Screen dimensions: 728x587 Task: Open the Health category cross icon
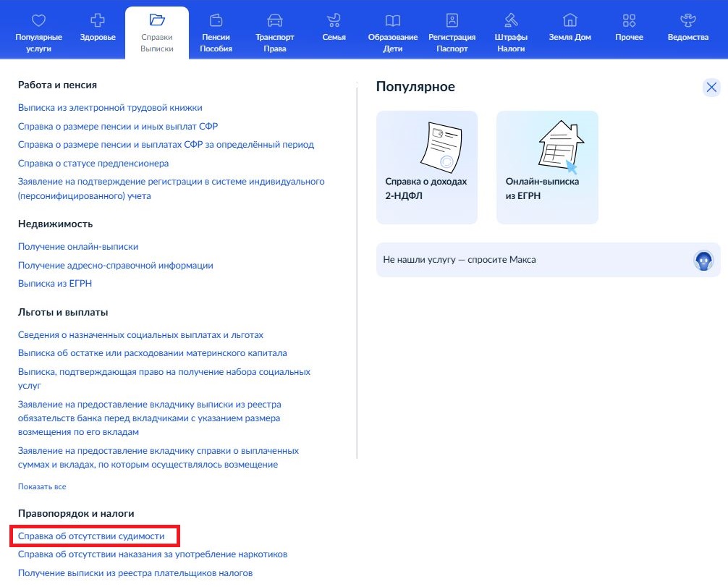[98, 20]
